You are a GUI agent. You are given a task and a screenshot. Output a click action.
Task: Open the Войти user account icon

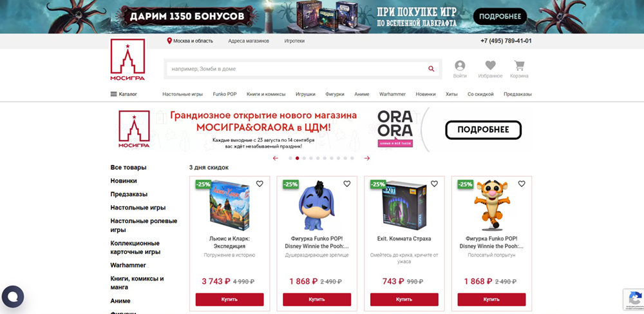(460, 65)
